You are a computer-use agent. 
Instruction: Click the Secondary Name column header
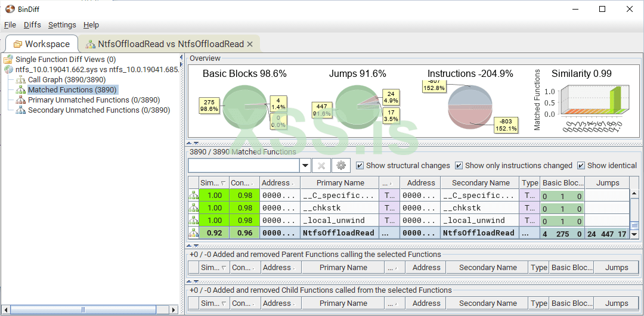tap(480, 183)
